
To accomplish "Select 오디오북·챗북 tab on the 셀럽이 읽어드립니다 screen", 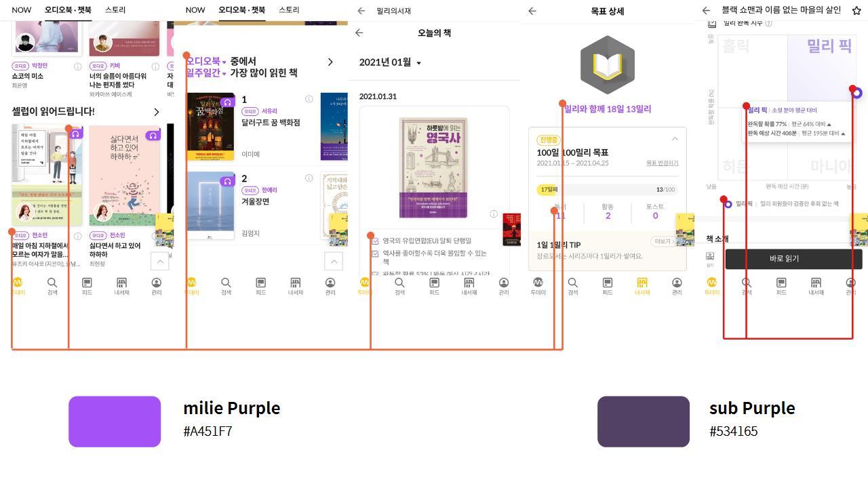I will (x=68, y=10).
